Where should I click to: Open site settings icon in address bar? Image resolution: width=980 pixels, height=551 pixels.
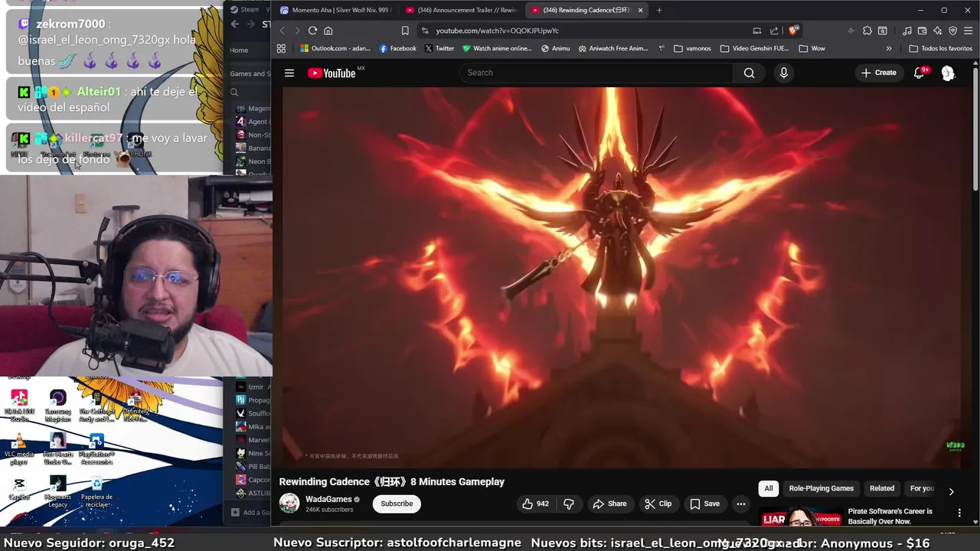(425, 31)
